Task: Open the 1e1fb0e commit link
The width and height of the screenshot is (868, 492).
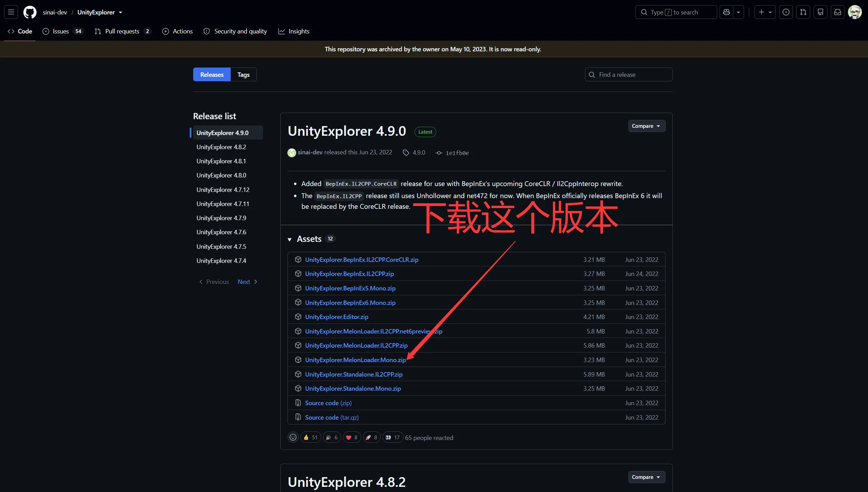Action: [x=457, y=153]
